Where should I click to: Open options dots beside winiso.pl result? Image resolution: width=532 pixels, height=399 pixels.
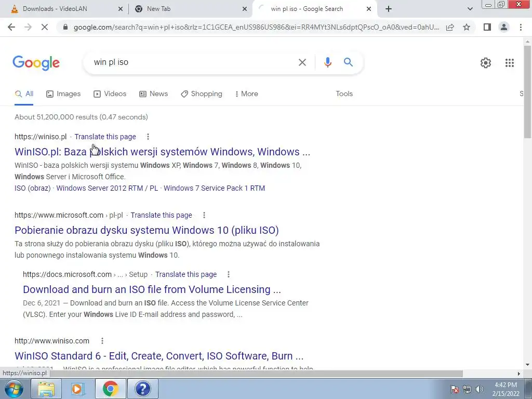click(148, 137)
